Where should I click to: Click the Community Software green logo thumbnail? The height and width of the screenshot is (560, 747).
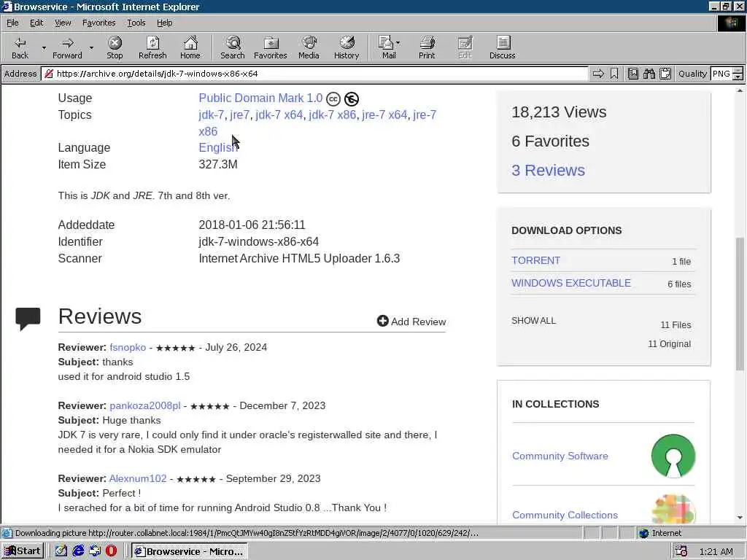pyautogui.click(x=673, y=456)
